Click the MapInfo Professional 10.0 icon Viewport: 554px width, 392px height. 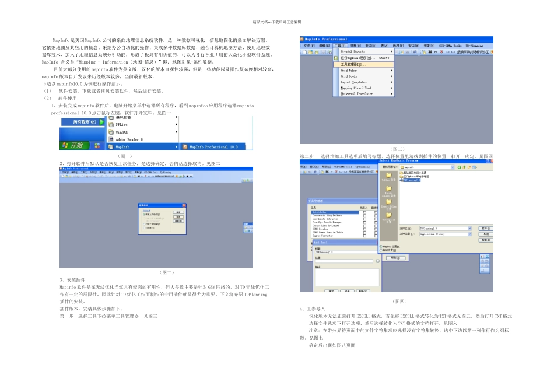click(185, 147)
